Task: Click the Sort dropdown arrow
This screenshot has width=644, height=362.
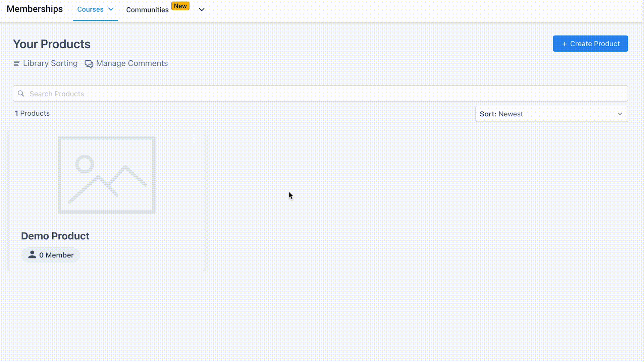Action: click(620, 114)
